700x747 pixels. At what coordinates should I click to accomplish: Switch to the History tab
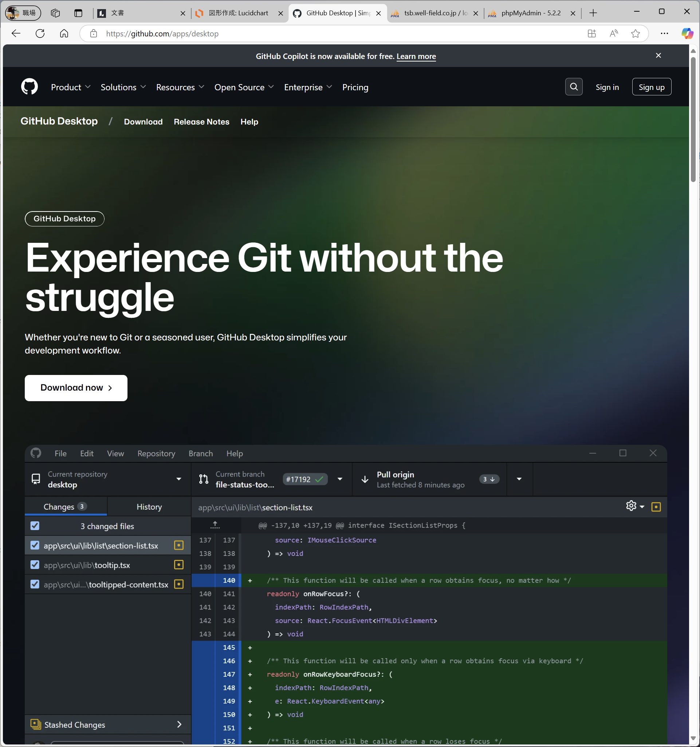pyautogui.click(x=149, y=506)
